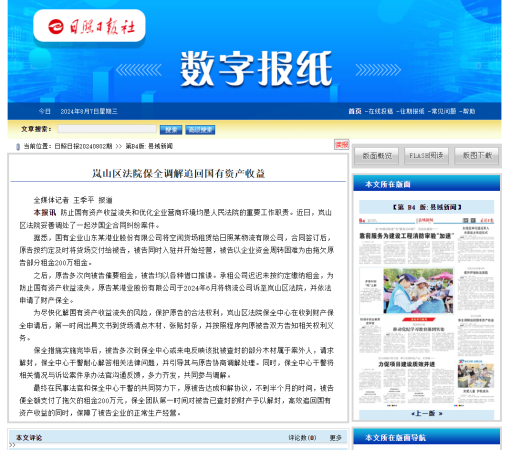Click the 数字报纸 banner title
Image resolution: width=510 pixels, height=450 pixels.
tap(256, 69)
